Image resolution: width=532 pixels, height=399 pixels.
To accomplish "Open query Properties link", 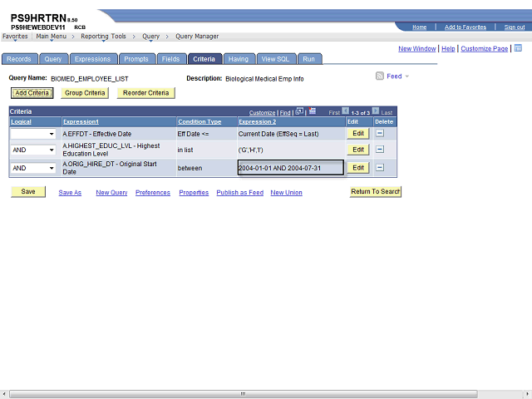I will click(x=194, y=193).
